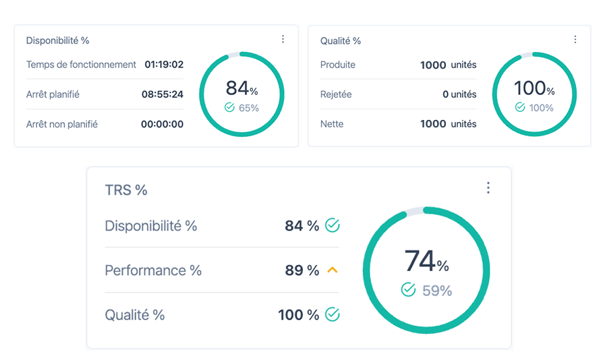
Task: Click the TRS % card title
Action: pyautogui.click(x=126, y=189)
